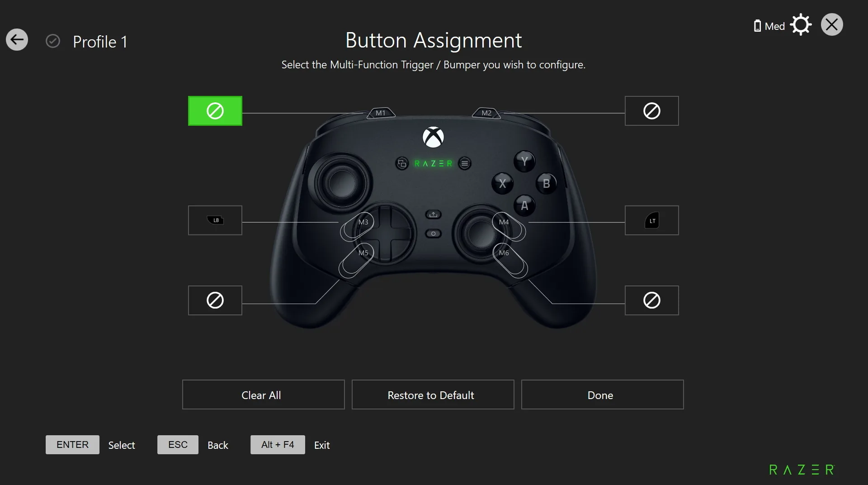Click the Med battery status indicator
Viewport: 868px width, 485px height.
coord(769,26)
